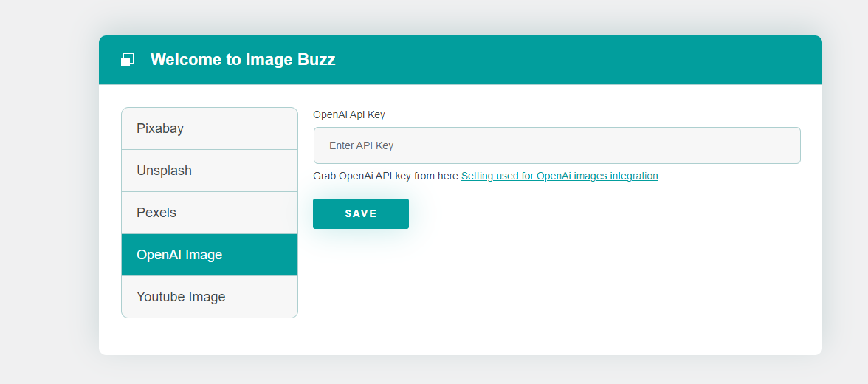Switch to the Unsplash tab
This screenshot has width=868, height=384.
(x=210, y=171)
